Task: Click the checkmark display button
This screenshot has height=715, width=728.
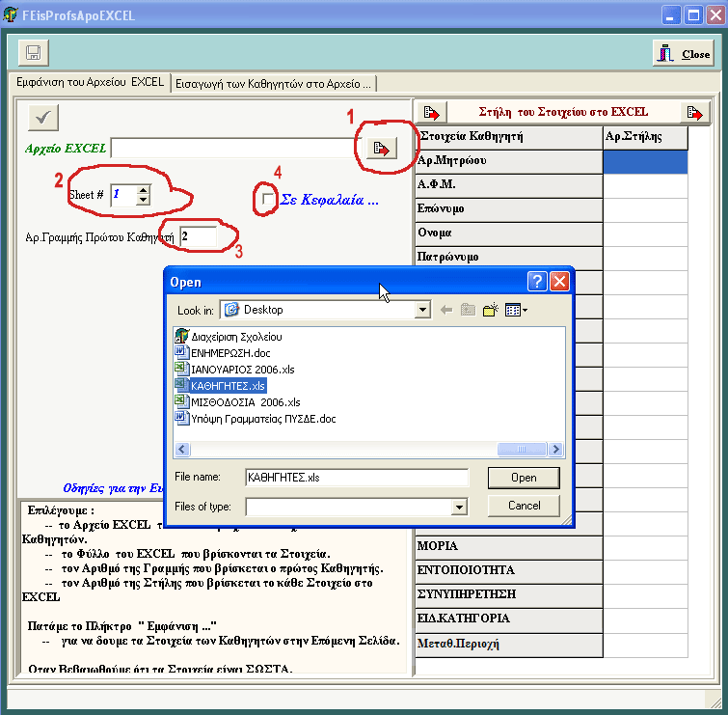Action: tap(43, 117)
